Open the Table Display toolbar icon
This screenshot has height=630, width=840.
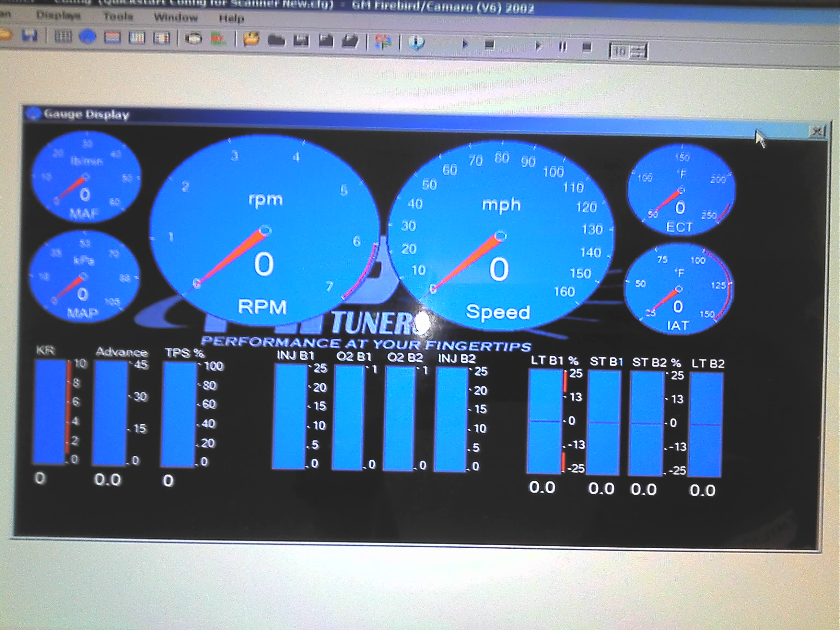coord(63,37)
